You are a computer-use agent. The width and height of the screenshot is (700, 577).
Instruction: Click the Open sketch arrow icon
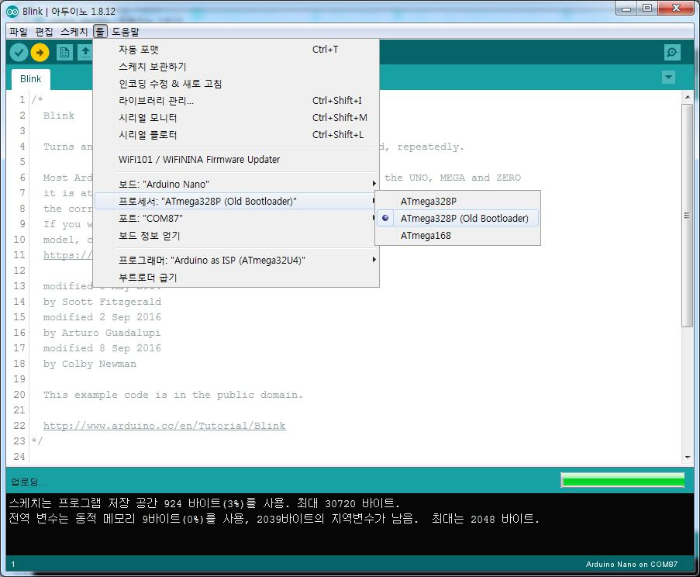click(85, 53)
